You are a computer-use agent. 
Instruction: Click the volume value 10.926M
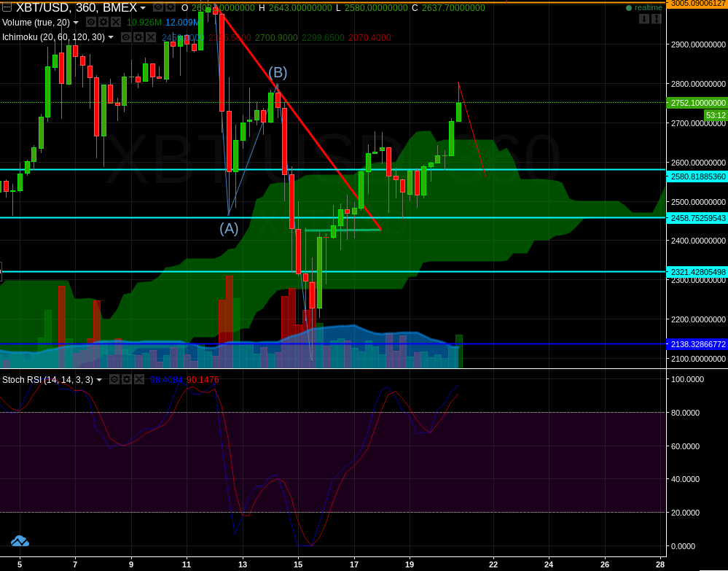[x=144, y=23]
